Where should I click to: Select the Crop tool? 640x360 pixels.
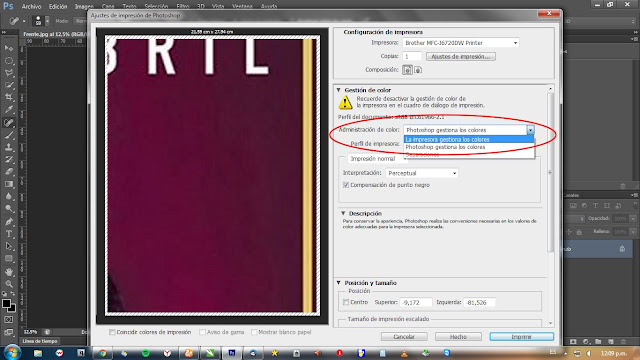click(x=9, y=98)
